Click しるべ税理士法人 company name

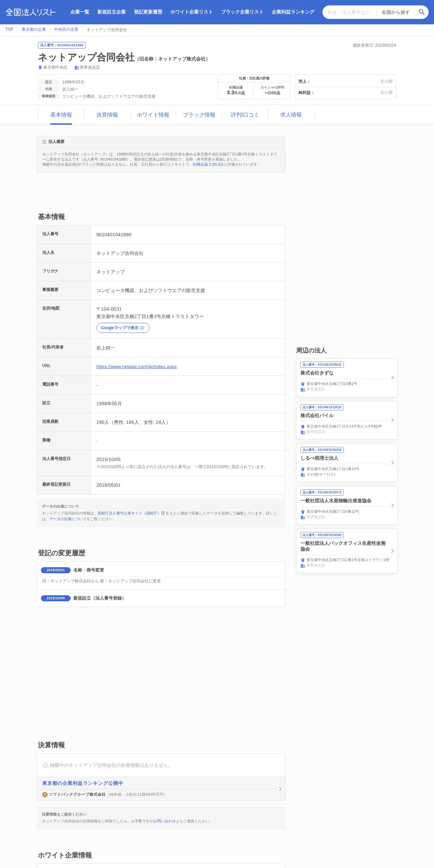point(319,458)
